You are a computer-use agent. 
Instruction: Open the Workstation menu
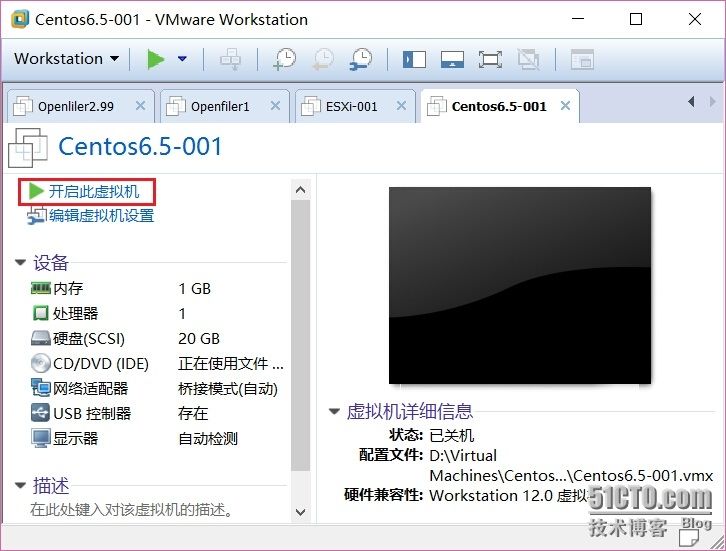(x=66, y=59)
